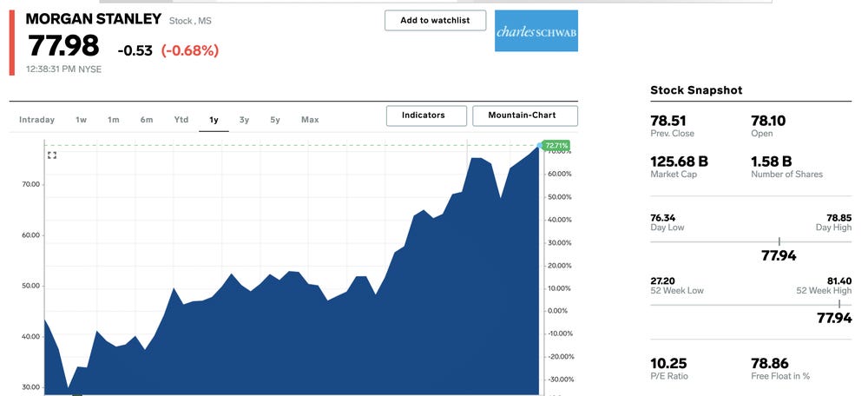Switch chart to 3y range
This screenshot has height=396, width=868.
click(244, 120)
